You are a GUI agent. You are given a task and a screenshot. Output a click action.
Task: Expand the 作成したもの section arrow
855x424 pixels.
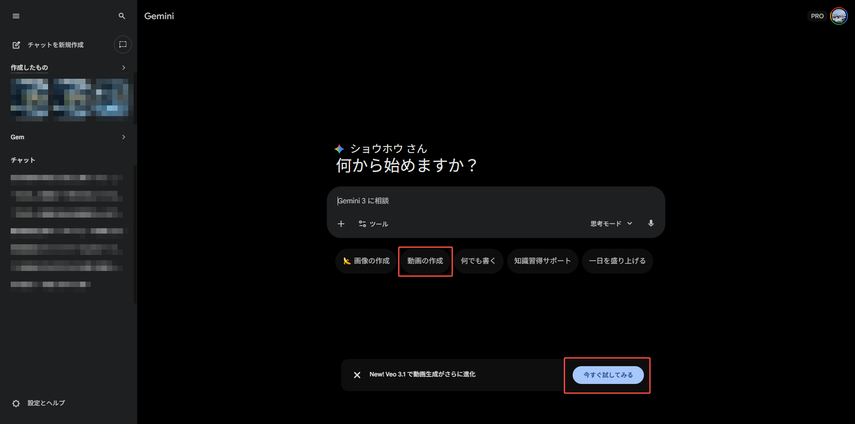point(123,68)
